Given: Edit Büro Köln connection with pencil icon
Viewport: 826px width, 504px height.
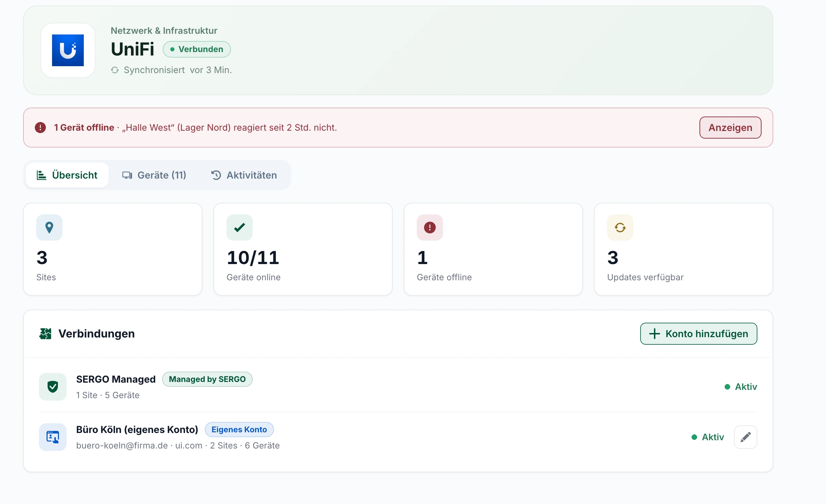Looking at the screenshot, I should click(746, 437).
